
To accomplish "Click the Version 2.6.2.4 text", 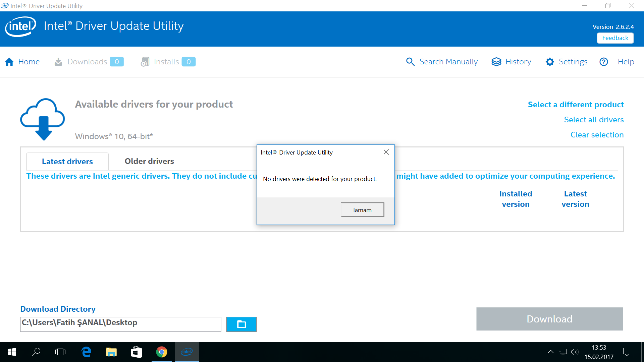I will coord(613,27).
